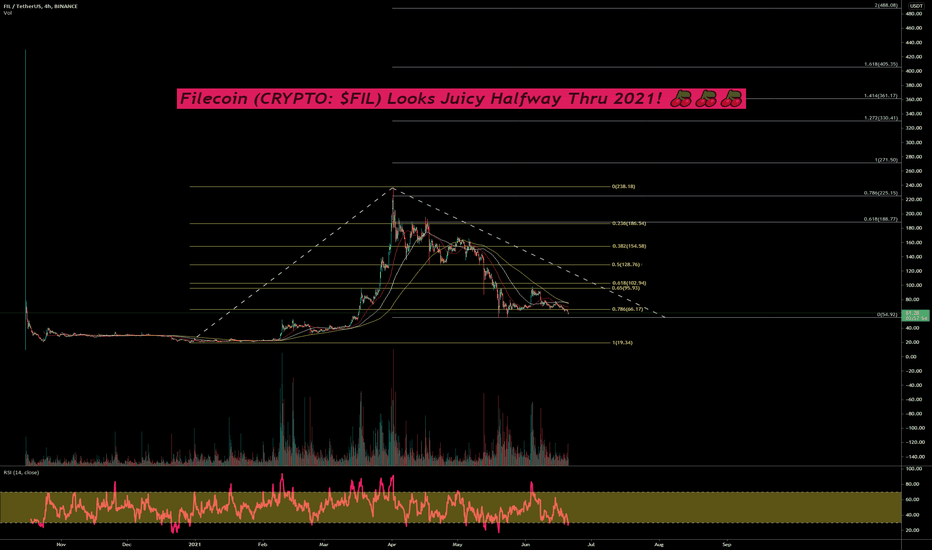The height and width of the screenshot is (550, 932).
Task: Click the 200.00 price axis tick
Action: point(914,214)
